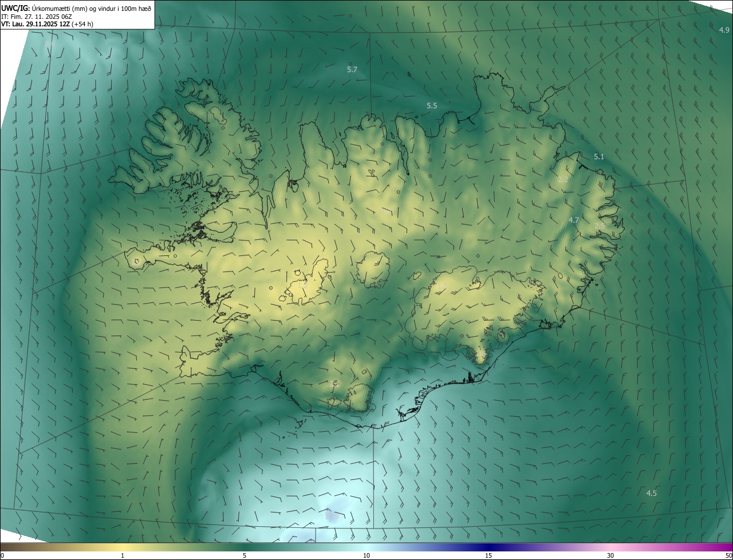Image resolution: width=733 pixels, height=560 pixels.
Task: Click the faint 8.6 value in the top-left ocean
Action: point(50,44)
